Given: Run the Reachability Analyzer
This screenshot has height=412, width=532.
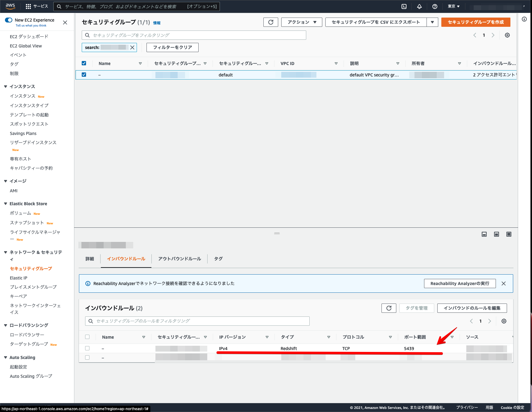Looking at the screenshot, I should click(x=460, y=283).
